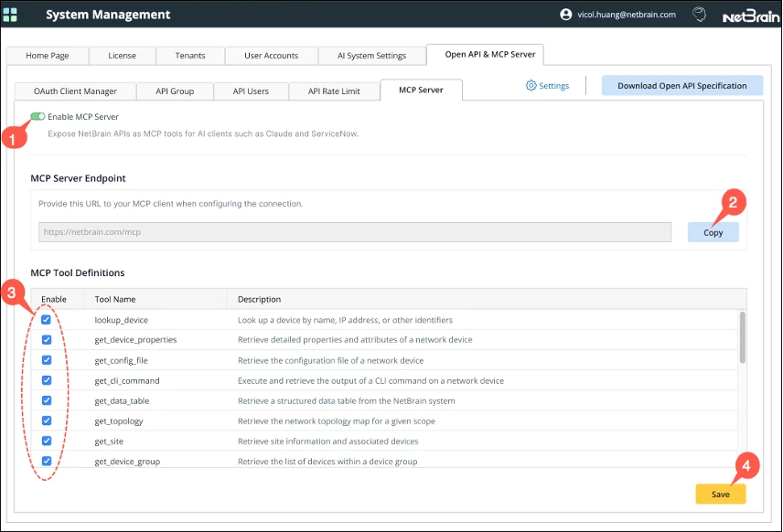Click the MCP Tool Definitions heading
This screenshot has height=532, width=783.
click(x=78, y=272)
